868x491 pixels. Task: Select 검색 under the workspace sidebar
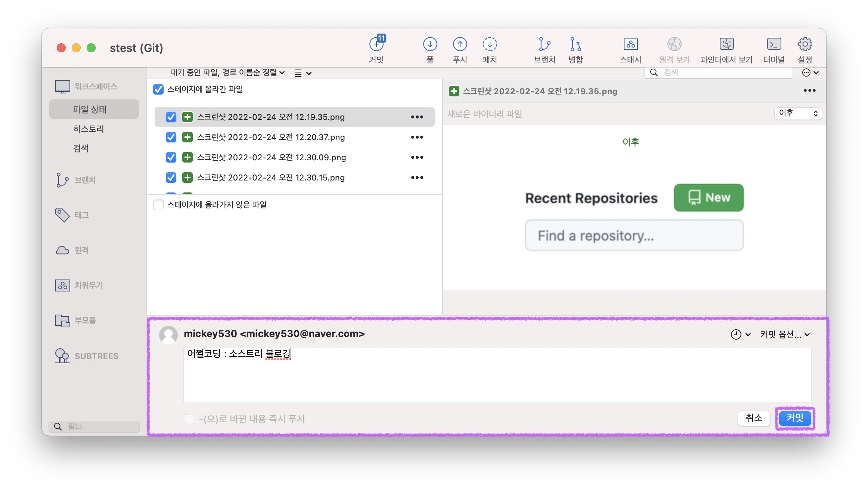point(81,148)
